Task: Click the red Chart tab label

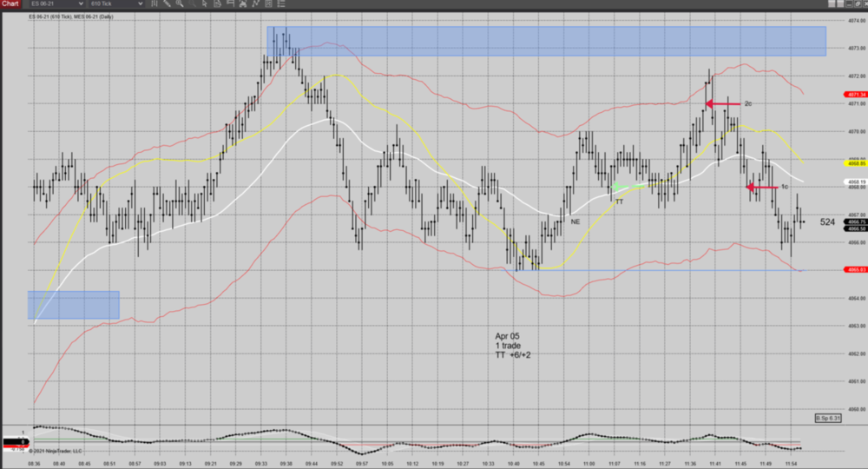Action: pos(10,3)
